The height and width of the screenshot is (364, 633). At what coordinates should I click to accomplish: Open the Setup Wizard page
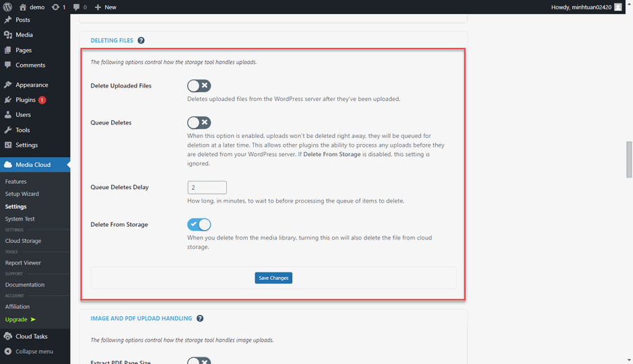tap(22, 194)
